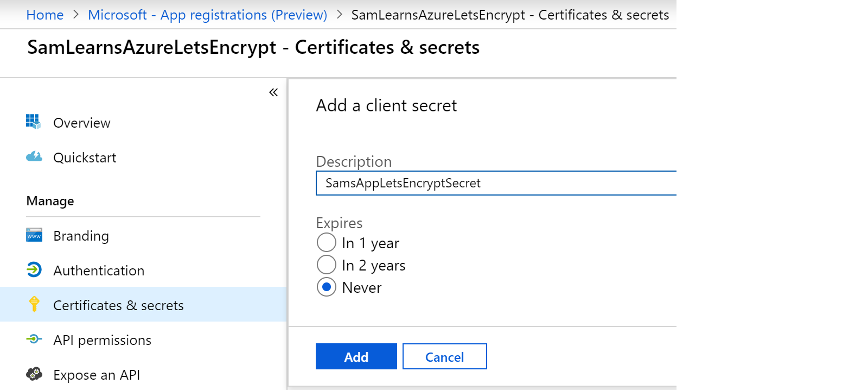Click the Authentication arrow icon
This screenshot has width=868, height=390.
click(34, 269)
